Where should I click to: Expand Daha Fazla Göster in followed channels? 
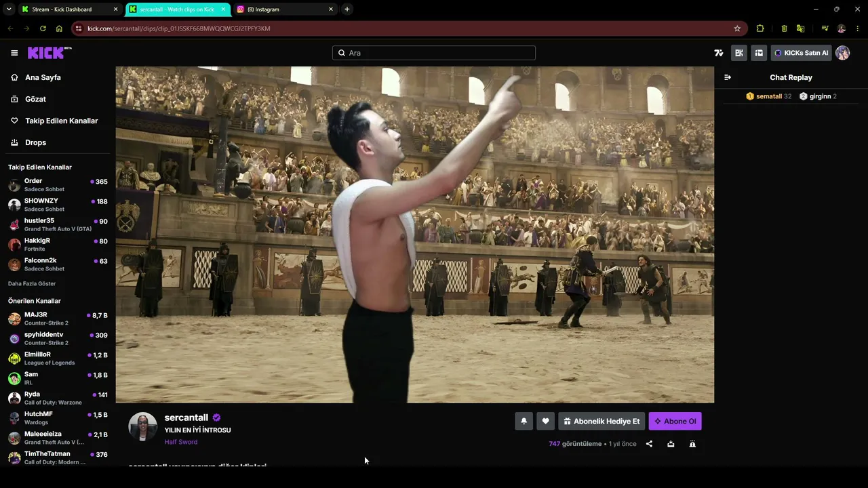click(x=32, y=283)
